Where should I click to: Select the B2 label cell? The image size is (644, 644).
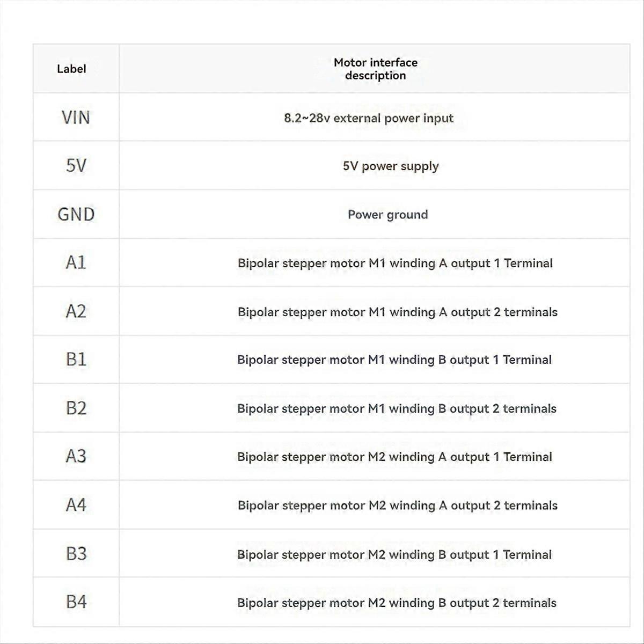coord(76,408)
